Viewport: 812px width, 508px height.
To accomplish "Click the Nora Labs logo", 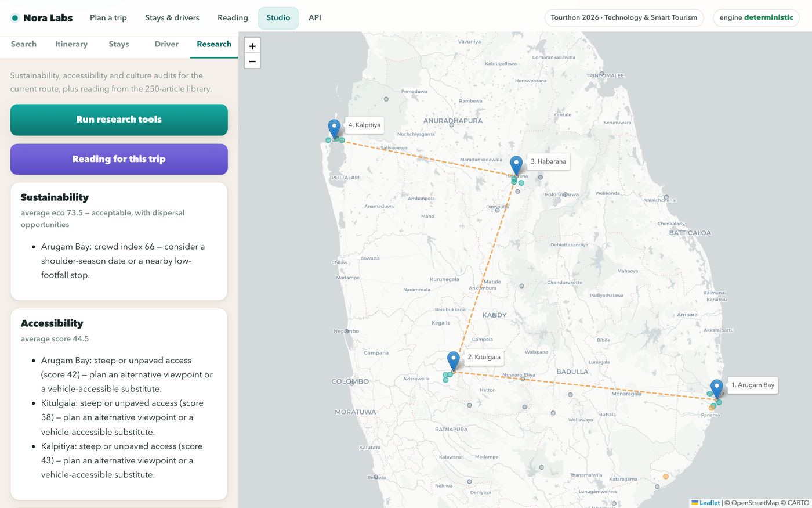I will coord(42,18).
